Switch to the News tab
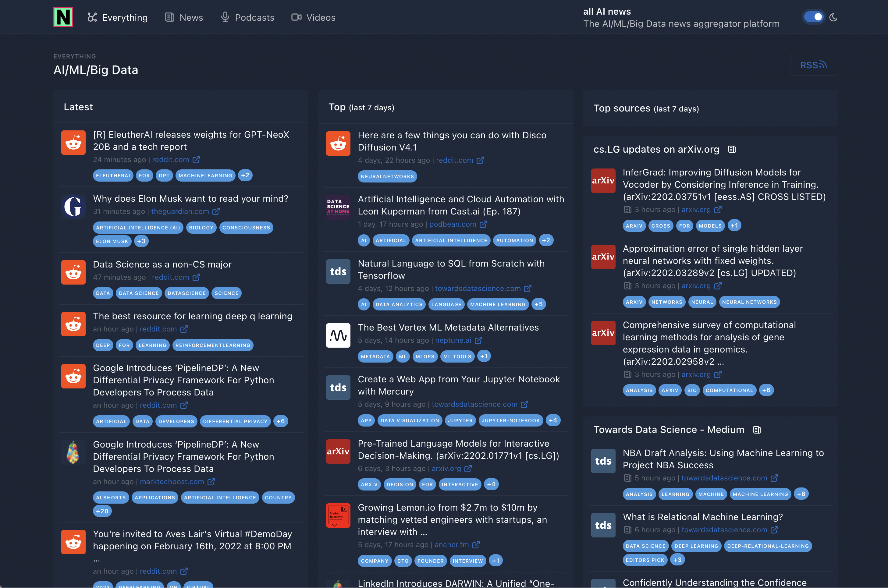 coord(184,17)
